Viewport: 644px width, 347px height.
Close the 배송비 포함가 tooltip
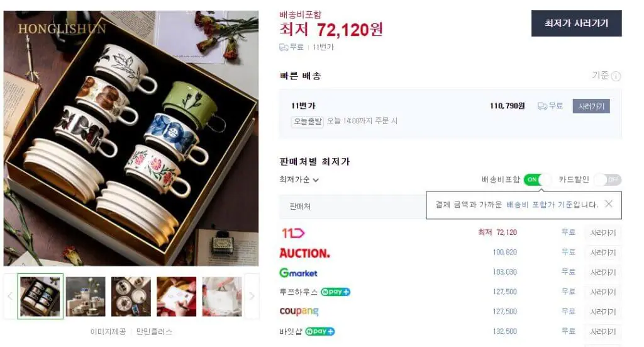tap(608, 204)
